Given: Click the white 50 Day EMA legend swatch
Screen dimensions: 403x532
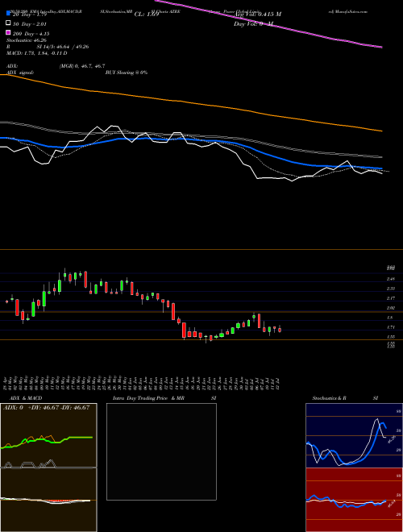Looking at the screenshot, I should click(9, 23).
